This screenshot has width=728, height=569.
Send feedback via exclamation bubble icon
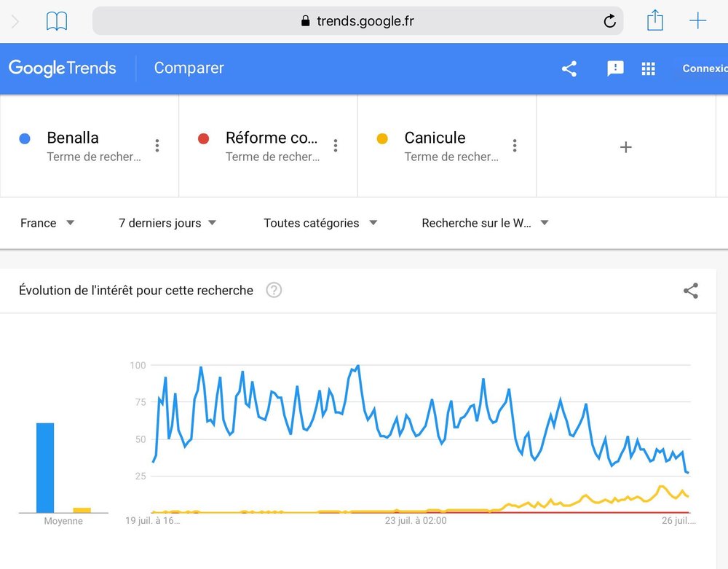[x=615, y=68]
